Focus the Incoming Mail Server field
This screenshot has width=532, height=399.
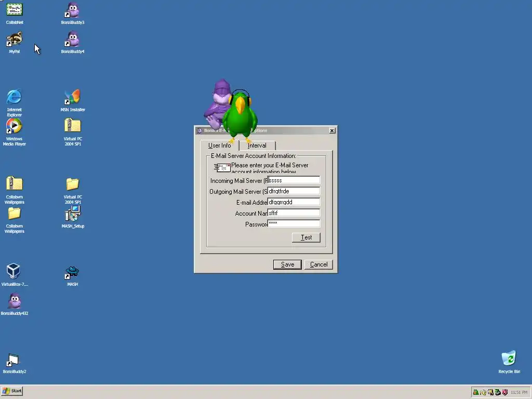tap(294, 180)
